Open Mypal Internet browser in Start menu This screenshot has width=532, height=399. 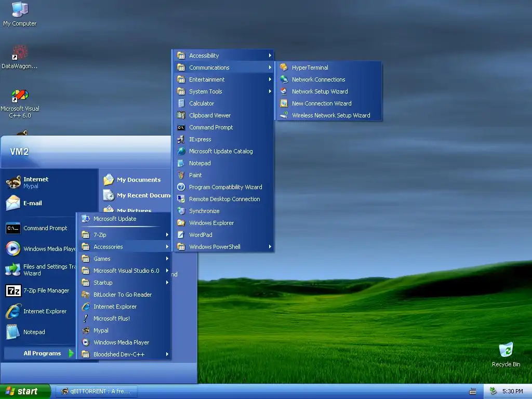coord(50,182)
